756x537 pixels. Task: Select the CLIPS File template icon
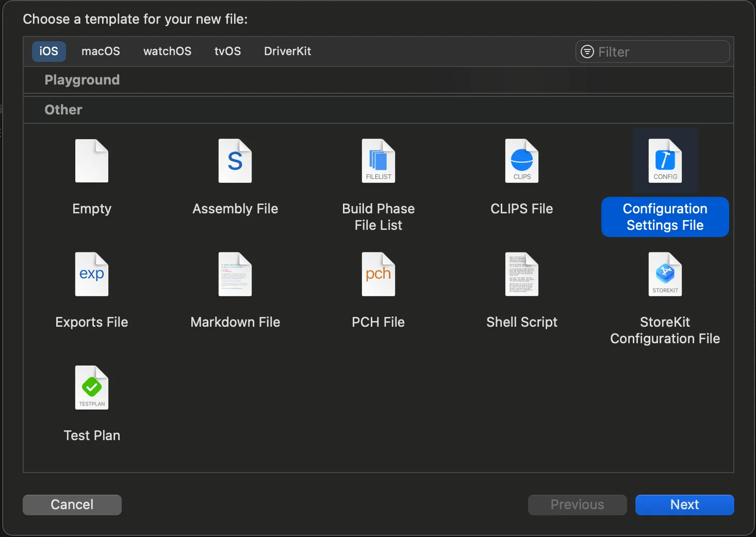[522, 161]
